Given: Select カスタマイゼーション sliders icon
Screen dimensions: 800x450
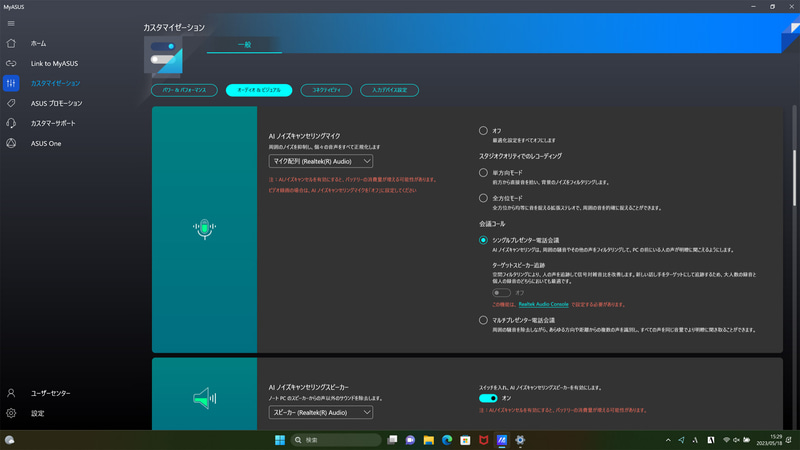Looking at the screenshot, I should (11, 83).
